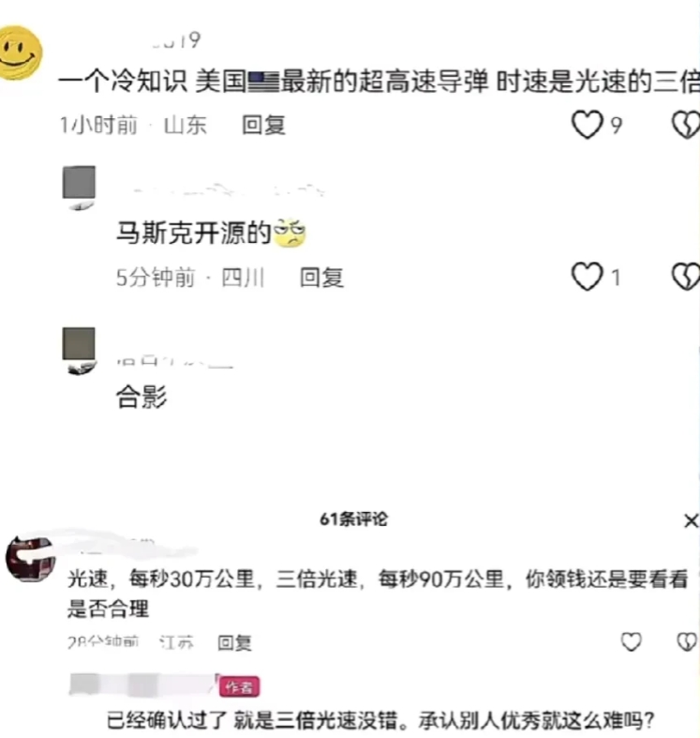Open avatar of 马斯克开源的 commenter

79,187
